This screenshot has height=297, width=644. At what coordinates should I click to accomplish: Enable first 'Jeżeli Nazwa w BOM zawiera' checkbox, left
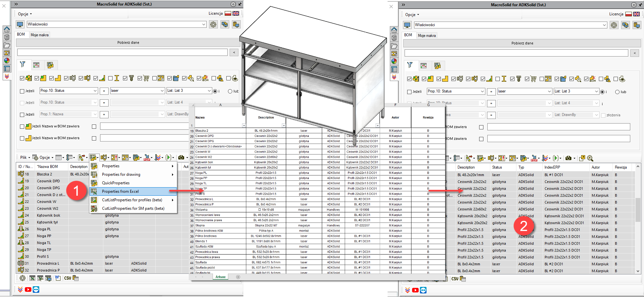(22, 126)
